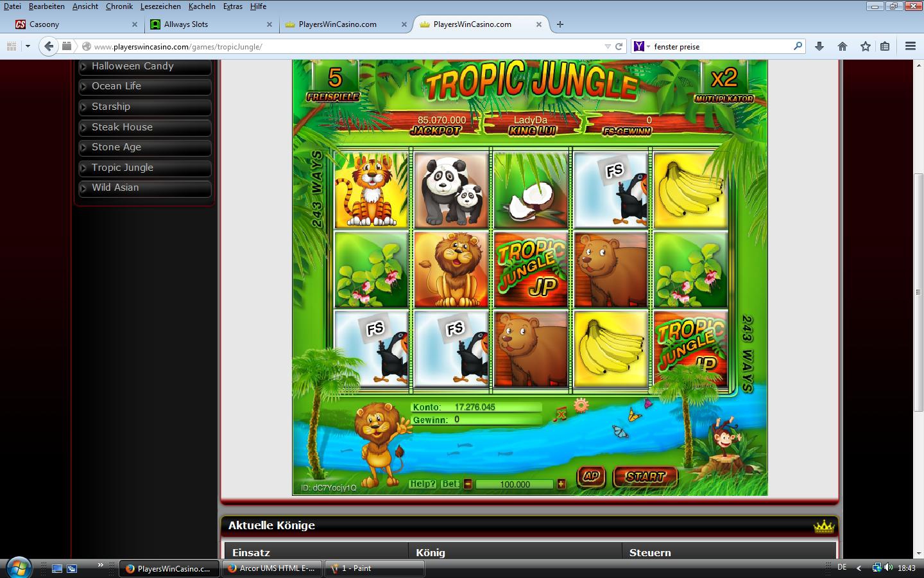Image resolution: width=924 pixels, height=578 pixels.
Task: Open the Chronik menu
Action: pos(119,6)
